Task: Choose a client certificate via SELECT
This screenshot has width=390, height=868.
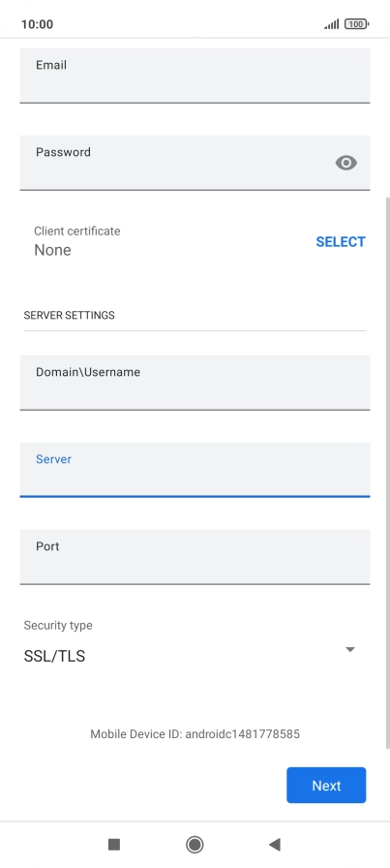Action: [x=341, y=242]
